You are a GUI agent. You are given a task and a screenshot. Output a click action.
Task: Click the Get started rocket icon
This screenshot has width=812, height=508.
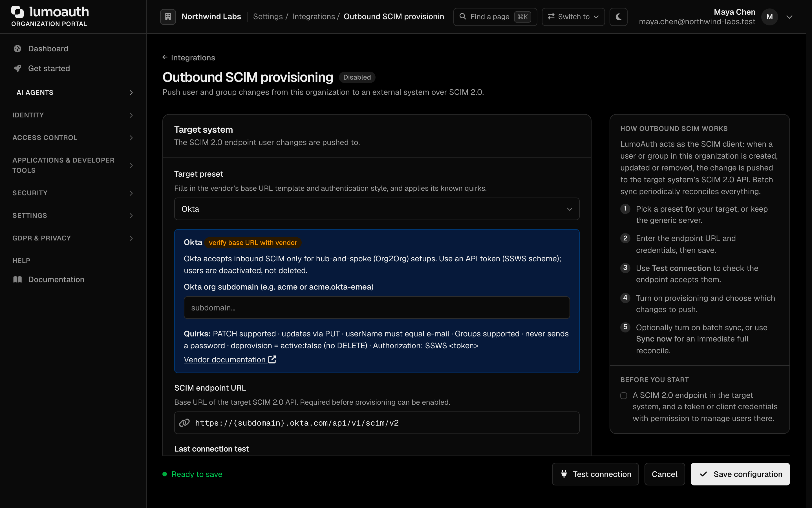(17, 69)
